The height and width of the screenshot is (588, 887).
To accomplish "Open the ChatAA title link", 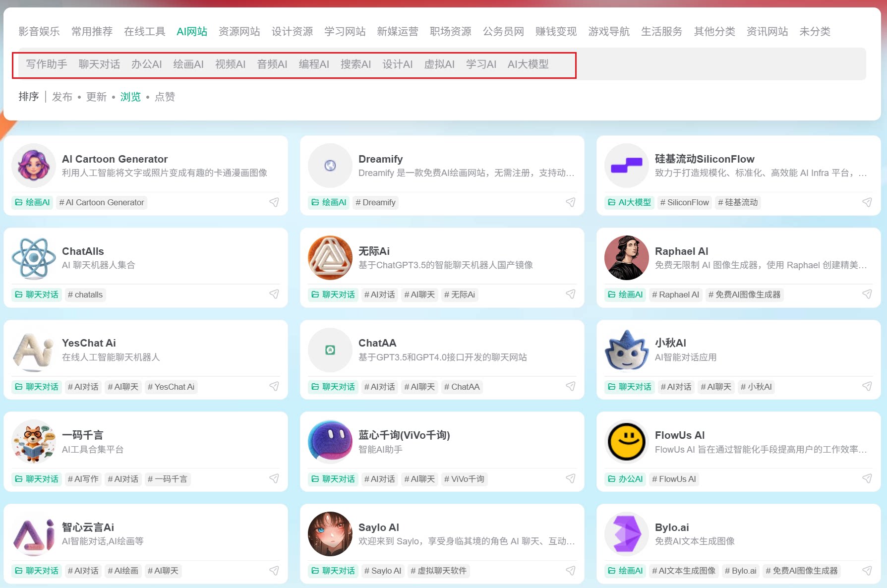I will point(377,343).
